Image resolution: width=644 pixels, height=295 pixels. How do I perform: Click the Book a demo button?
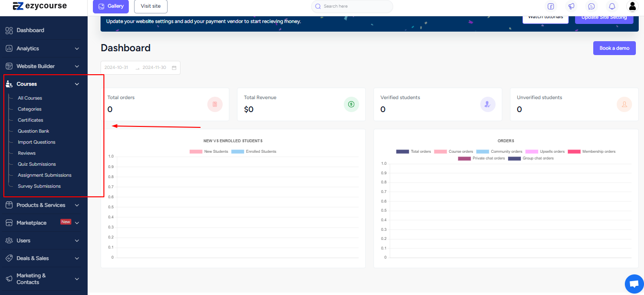click(614, 48)
